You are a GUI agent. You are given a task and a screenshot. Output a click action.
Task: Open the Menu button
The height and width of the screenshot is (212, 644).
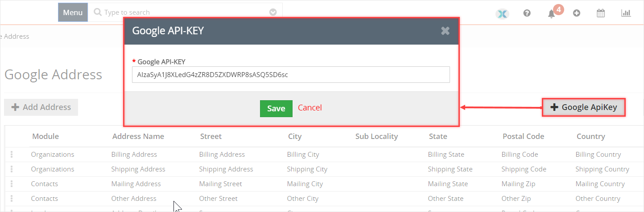tap(73, 12)
